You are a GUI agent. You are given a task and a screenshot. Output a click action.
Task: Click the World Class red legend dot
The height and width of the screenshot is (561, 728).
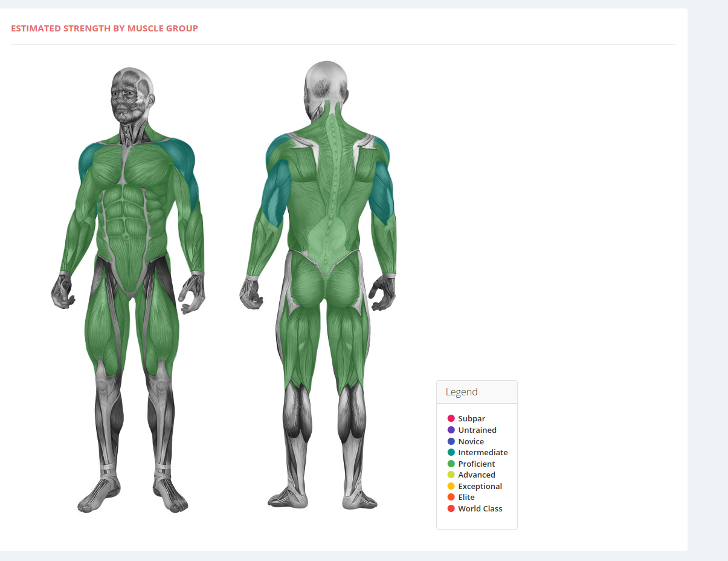(x=451, y=508)
